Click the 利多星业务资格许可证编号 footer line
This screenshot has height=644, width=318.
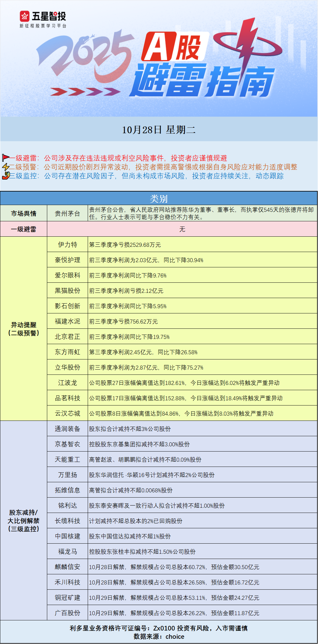(x=159, y=628)
